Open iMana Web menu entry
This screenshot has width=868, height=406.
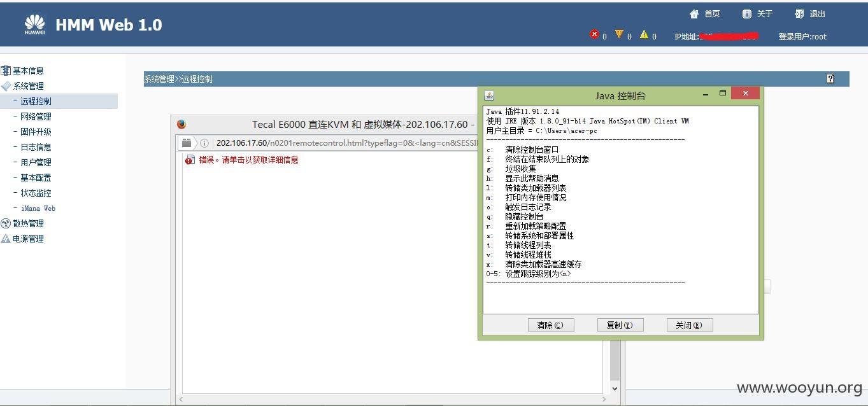[38, 208]
